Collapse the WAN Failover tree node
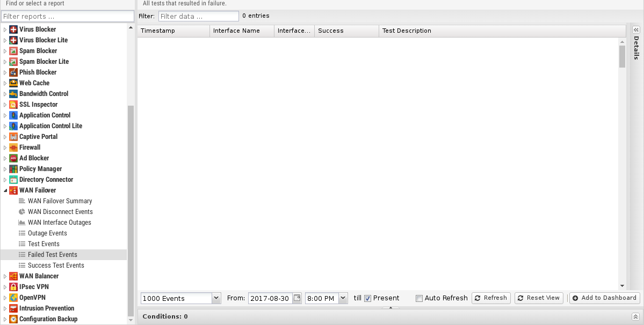The width and height of the screenshot is (644, 325). click(5, 190)
